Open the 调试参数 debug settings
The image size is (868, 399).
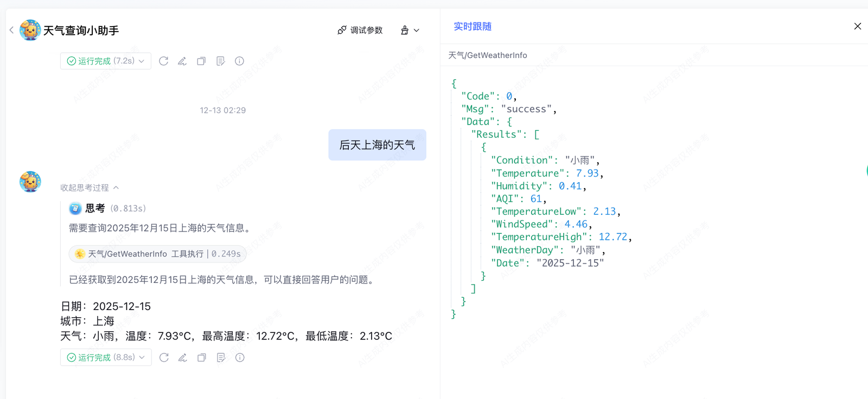click(360, 30)
